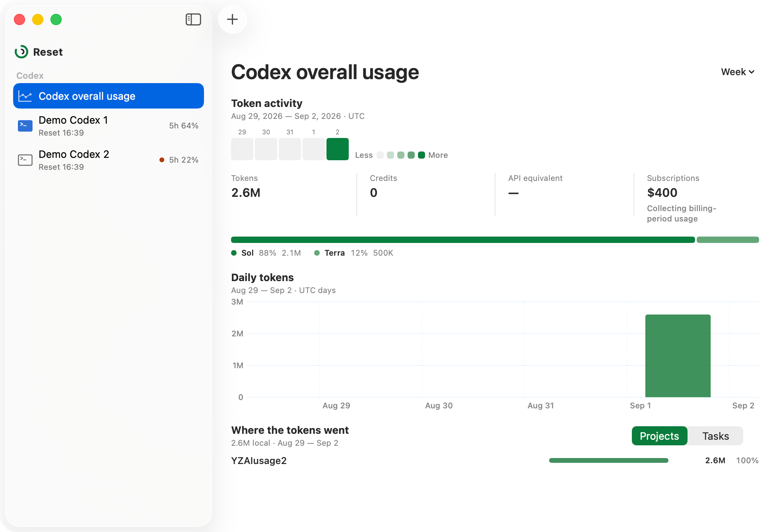
Task: Click the green zoom window button
Action: tap(56, 19)
